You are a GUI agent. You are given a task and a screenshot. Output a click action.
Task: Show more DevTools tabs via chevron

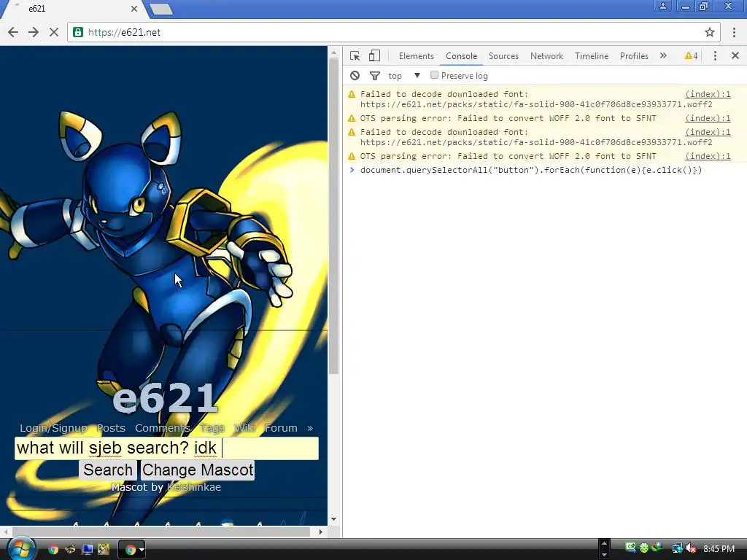(663, 55)
